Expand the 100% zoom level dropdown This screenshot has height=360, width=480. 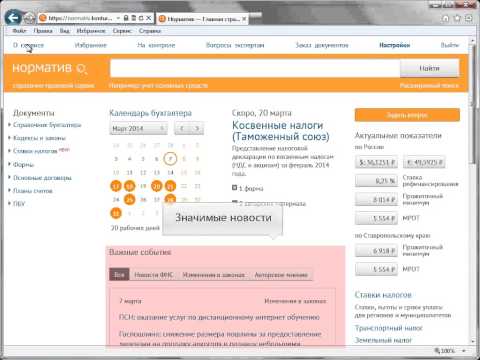click(x=464, y=351)
